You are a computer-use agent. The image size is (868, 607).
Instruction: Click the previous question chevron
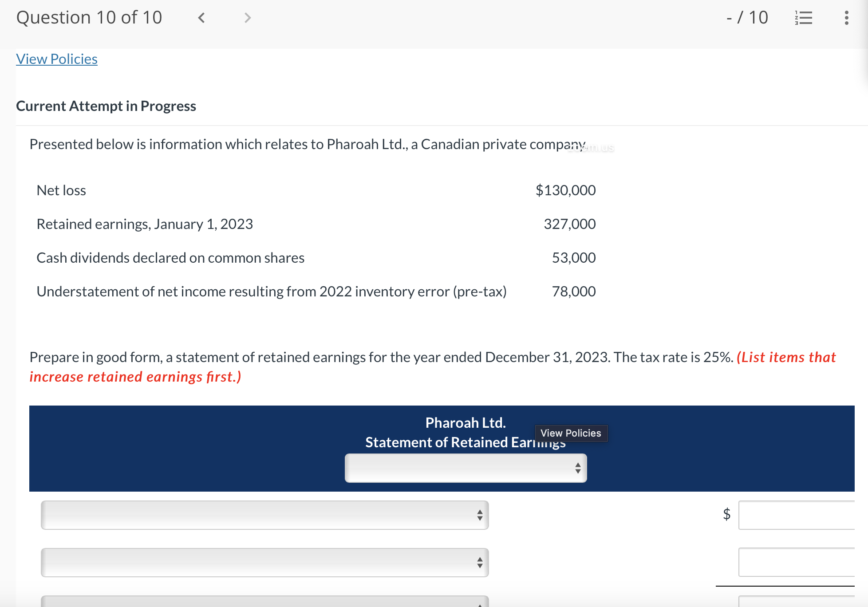tap(201, 18)
